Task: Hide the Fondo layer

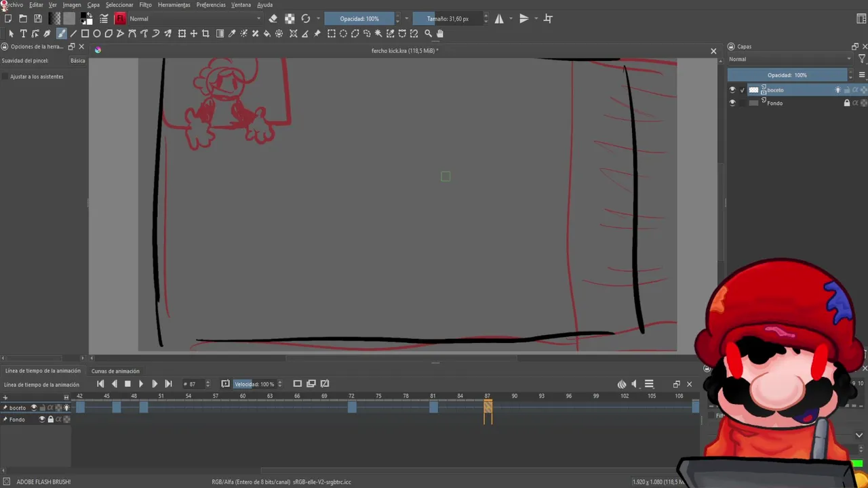Action: coord(732,103)
